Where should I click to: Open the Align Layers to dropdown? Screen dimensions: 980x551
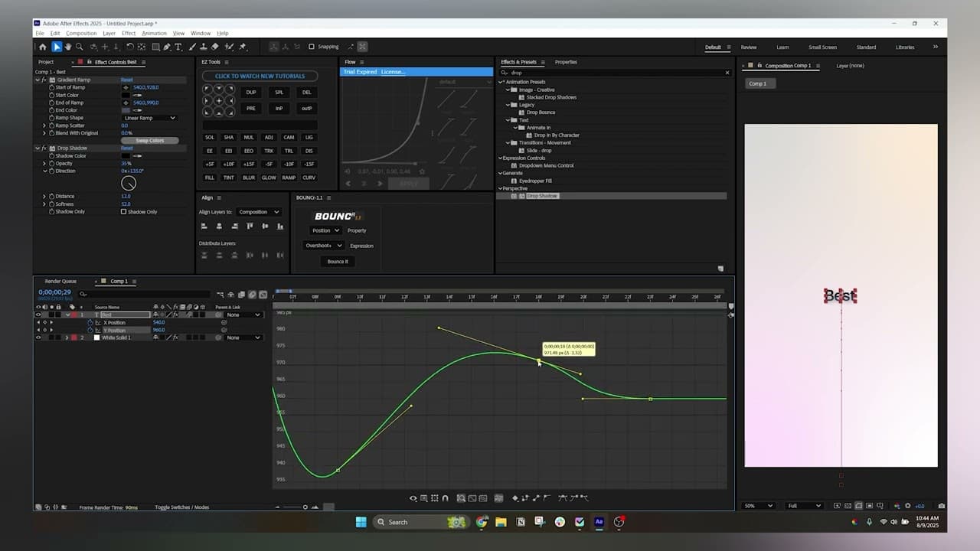tap(258, 212)
